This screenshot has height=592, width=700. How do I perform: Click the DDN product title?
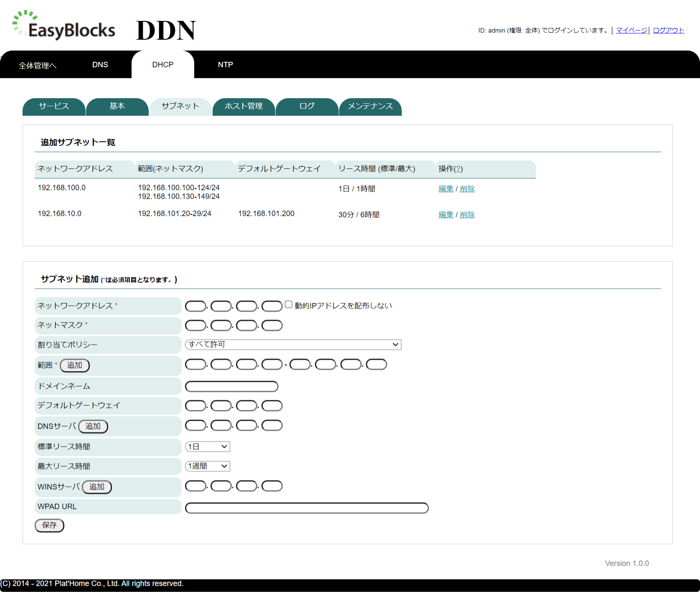coord(166,30)
